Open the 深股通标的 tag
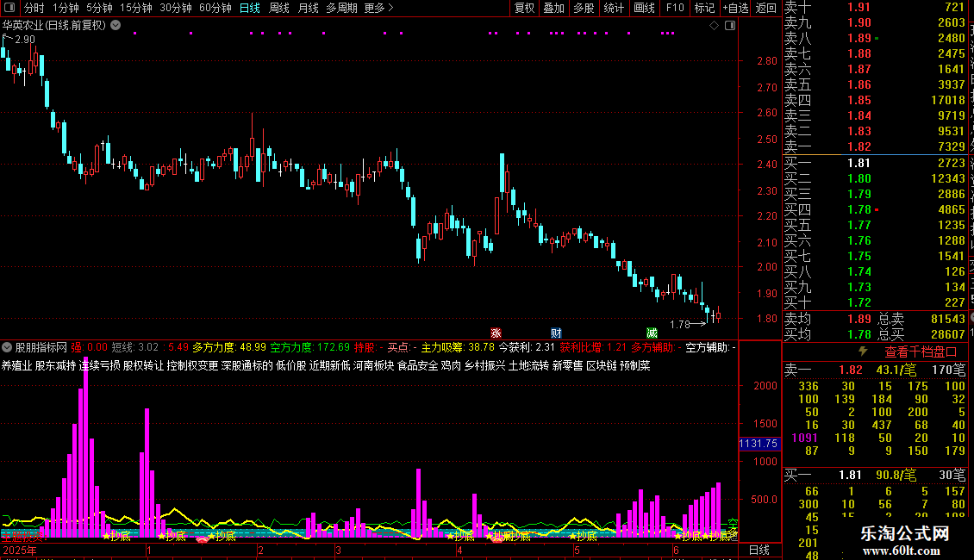The height and width of the screenshot is (560, 974). coord(247,365)
